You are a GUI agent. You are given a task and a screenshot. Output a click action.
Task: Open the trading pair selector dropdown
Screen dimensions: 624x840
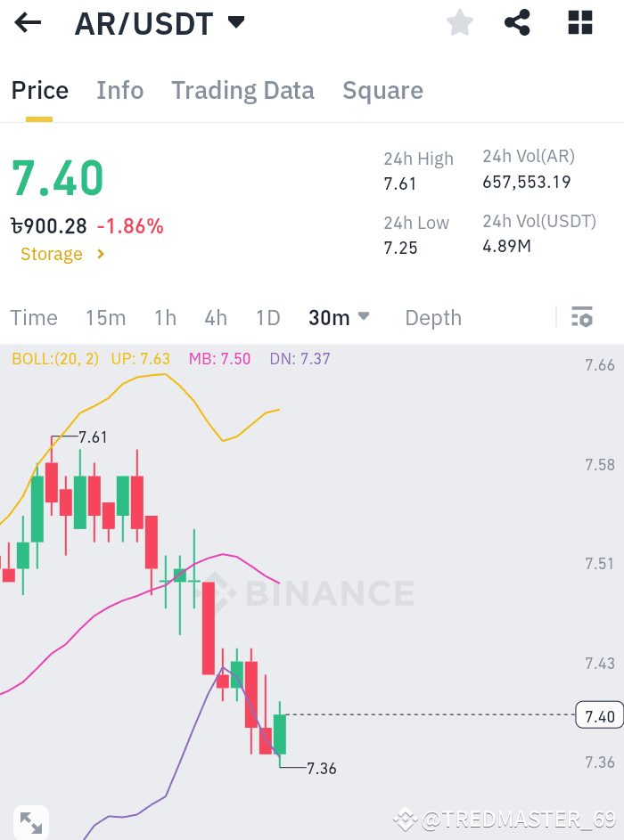(x=236, y=23)
